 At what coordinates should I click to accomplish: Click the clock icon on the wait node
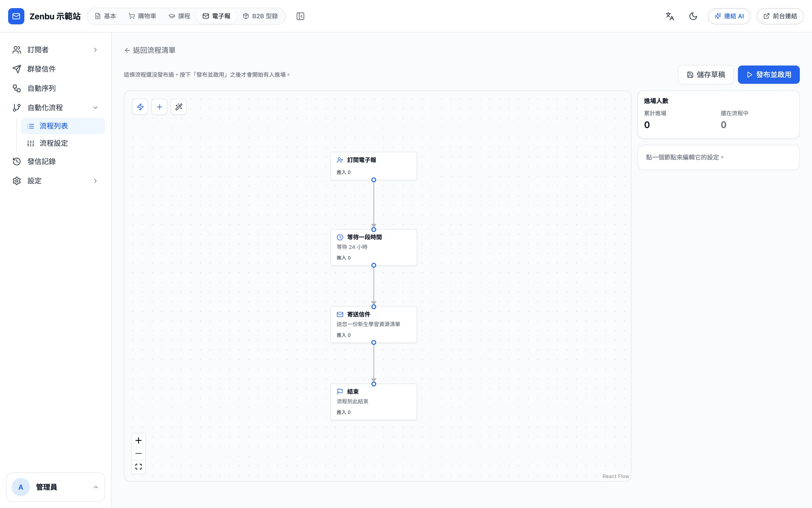340,237
